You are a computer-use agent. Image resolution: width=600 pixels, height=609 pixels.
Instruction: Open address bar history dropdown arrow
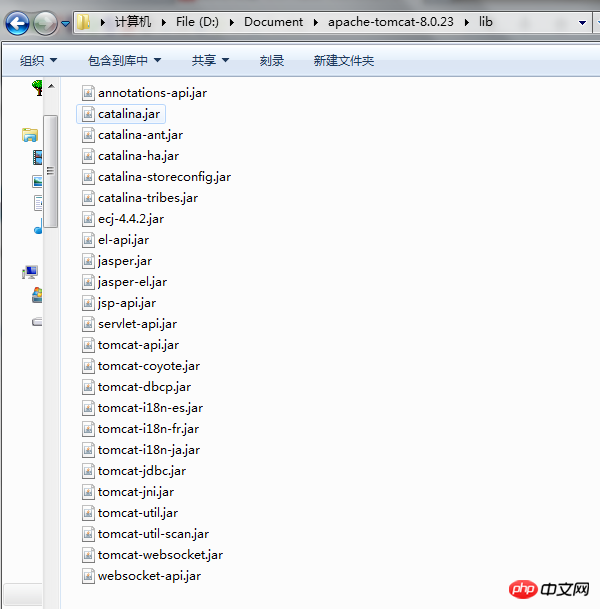tap(582, 23)
